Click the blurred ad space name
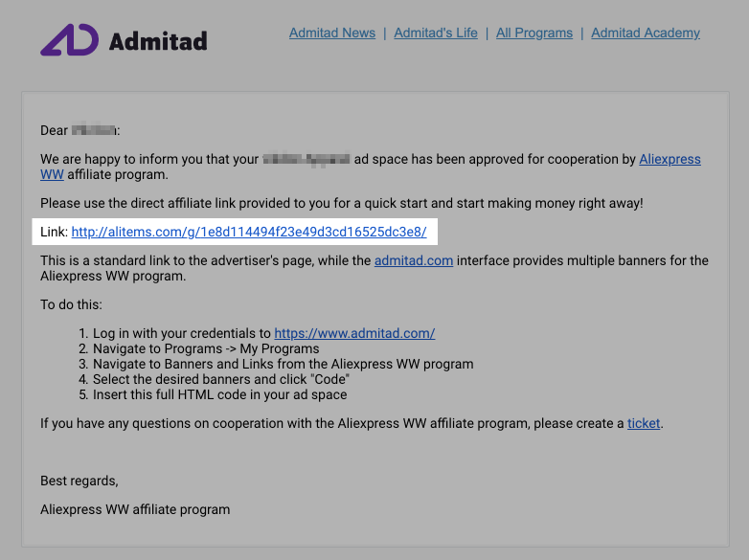The image size is (749, 560). click(x=306, y=159)
